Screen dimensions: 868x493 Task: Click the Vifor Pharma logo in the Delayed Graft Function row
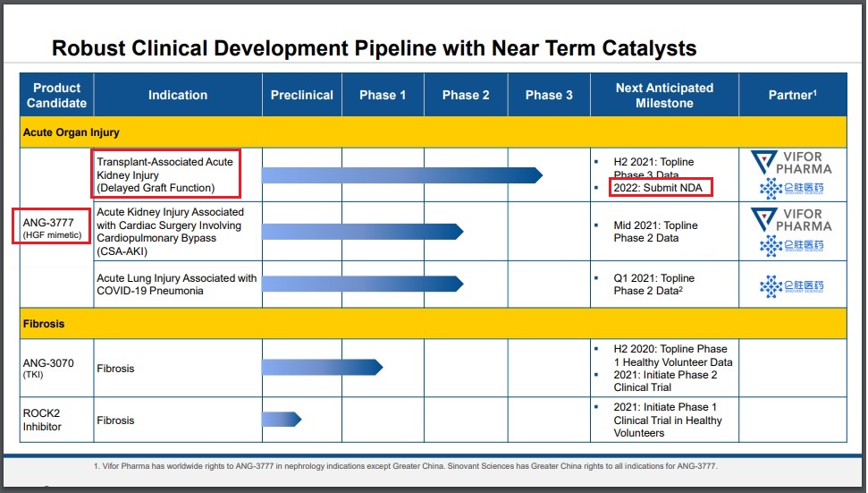(x=791, y=162)
